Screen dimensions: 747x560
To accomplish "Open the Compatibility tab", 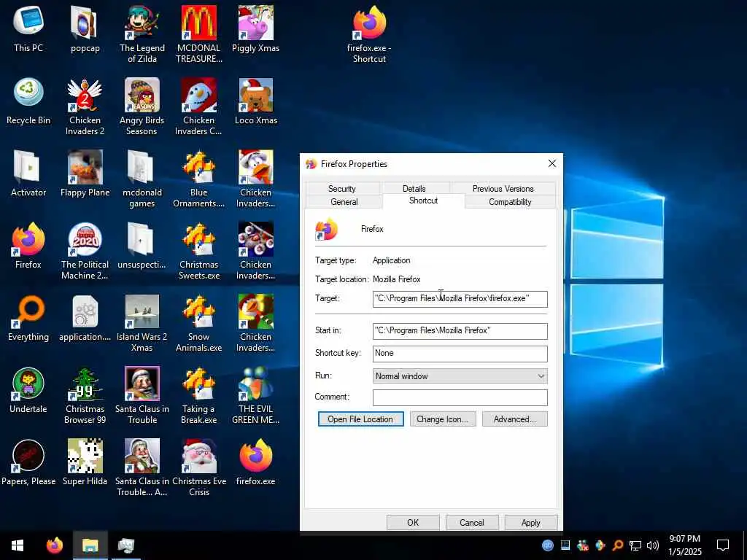I will pos(510,202).
